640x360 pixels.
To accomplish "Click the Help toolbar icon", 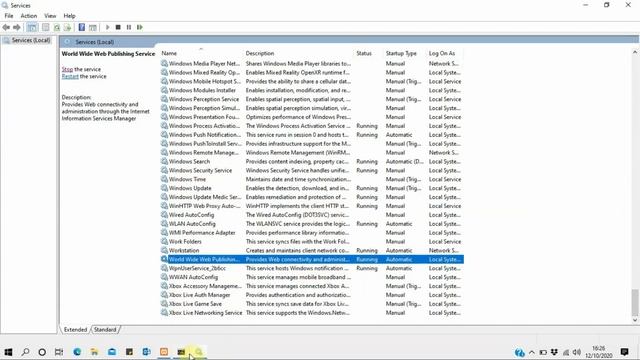I will [82, 27].
